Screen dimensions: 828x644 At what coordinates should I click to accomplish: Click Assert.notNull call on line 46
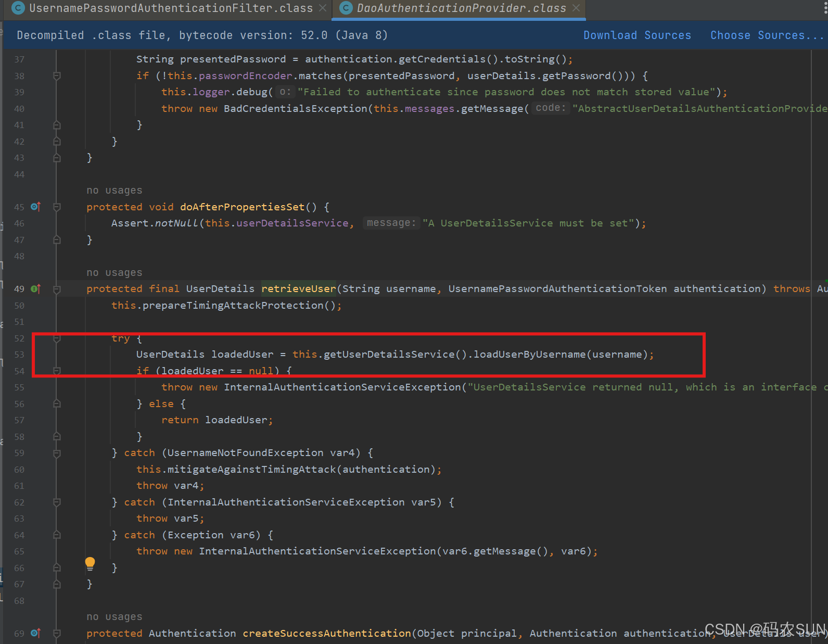click(155, 223)
